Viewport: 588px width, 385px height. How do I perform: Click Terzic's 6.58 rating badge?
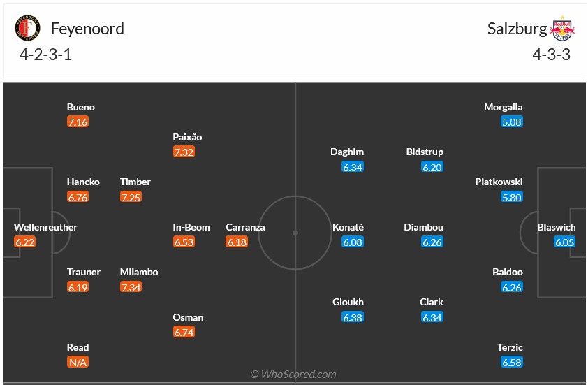512,362
